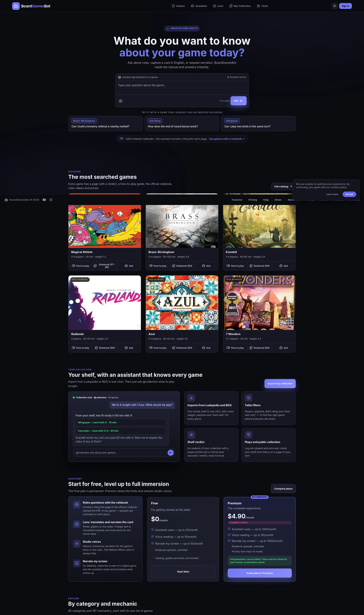Click the camera icon in the question box
This screenshot has width=364, height=615.
coord(121,101)
